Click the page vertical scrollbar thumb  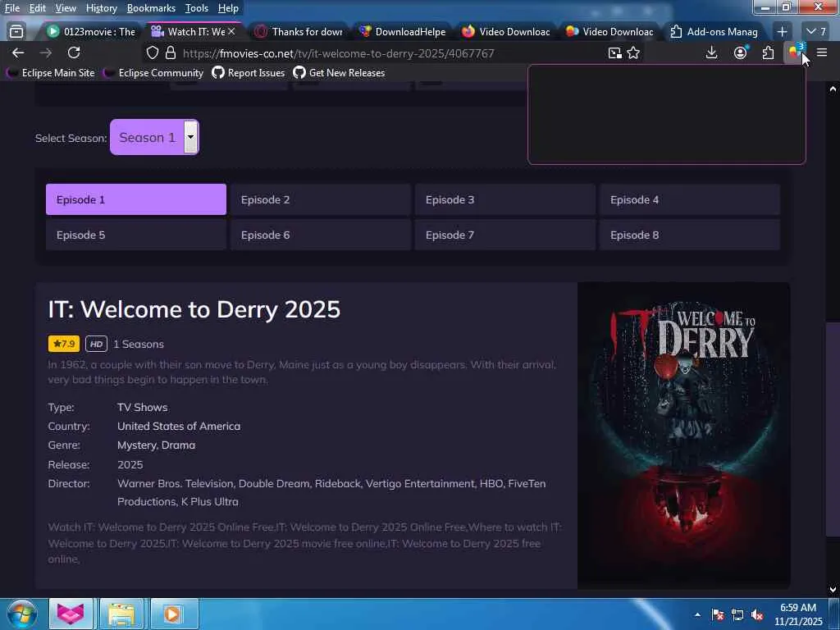coord(833,428)
